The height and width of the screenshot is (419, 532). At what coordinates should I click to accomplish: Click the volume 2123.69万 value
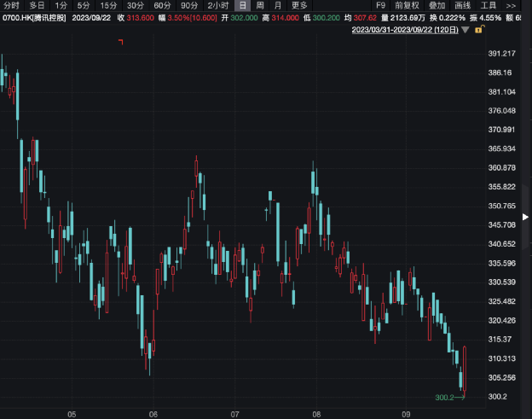click(408, 18)
